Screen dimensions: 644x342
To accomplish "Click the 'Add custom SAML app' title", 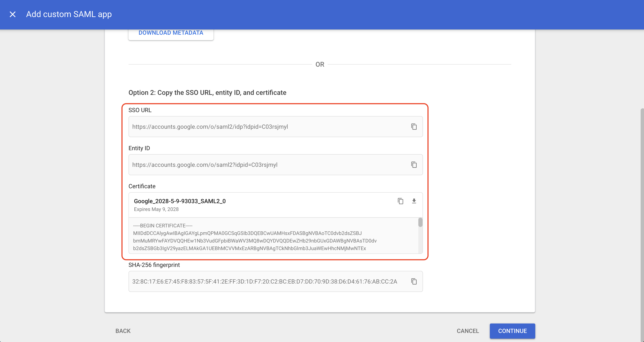I will (x=69, y=14).
